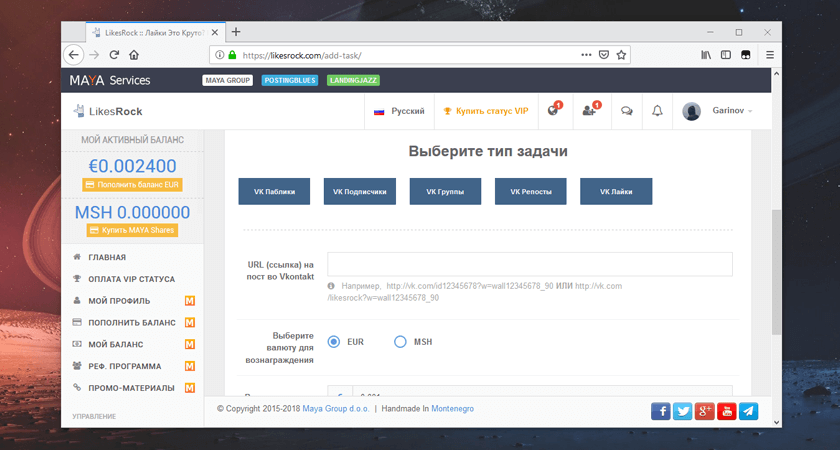Click the scrollbar down arrow

[x=776, y=422]
